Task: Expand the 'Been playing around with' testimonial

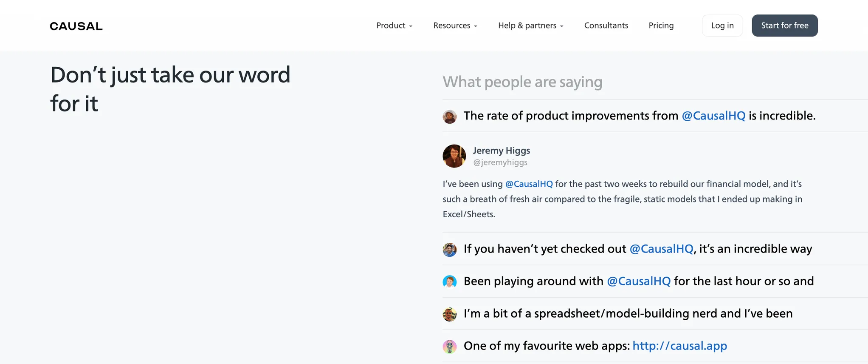Action: pyautogui.click(x=655, y=281)
